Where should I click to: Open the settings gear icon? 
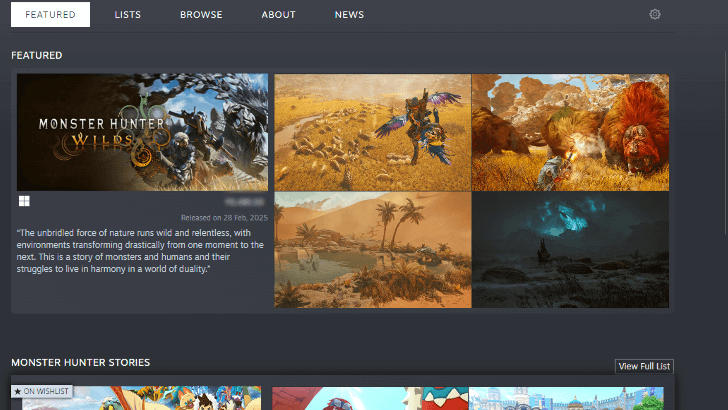point(655,14)
